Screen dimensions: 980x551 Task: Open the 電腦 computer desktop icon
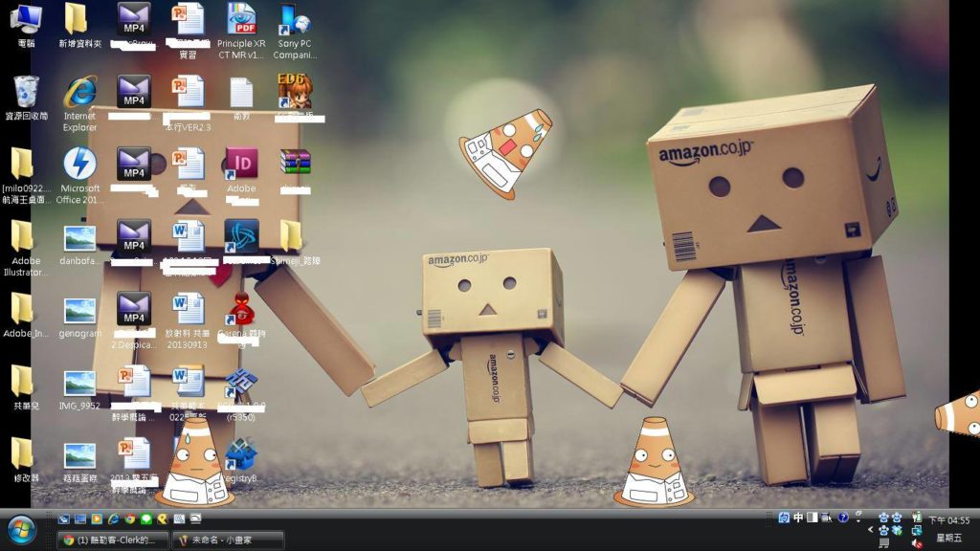(x=26, y=26)
